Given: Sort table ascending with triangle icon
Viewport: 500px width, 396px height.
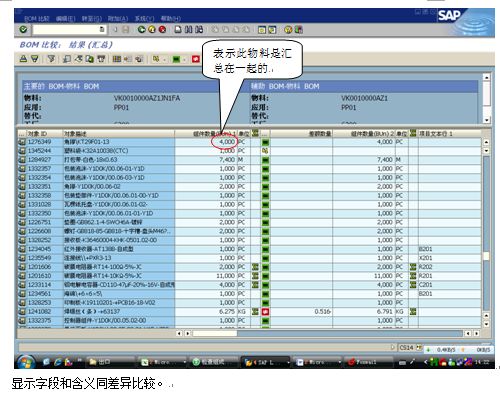Looking at the screenshot, I should pyautogui.click(x=23, y=59).
